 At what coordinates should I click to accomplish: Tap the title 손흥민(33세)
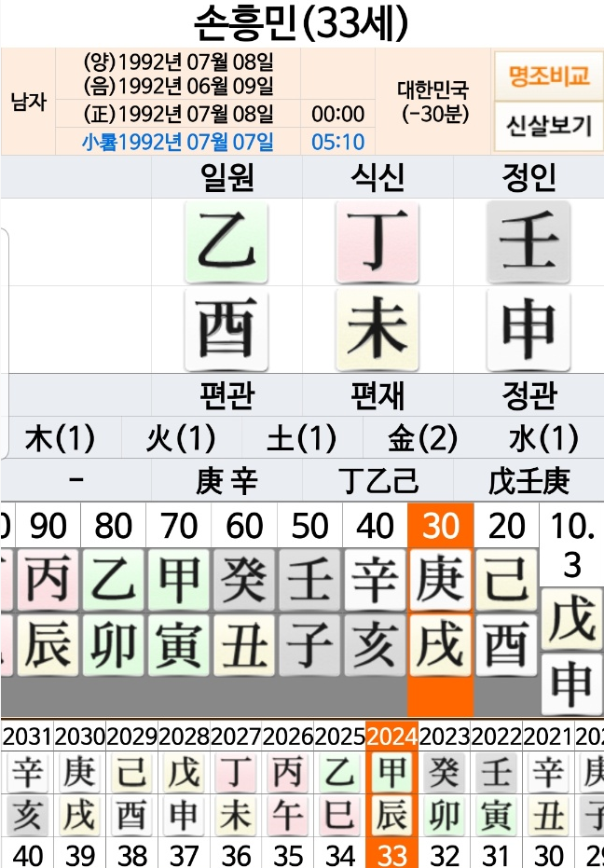(302, 23)
